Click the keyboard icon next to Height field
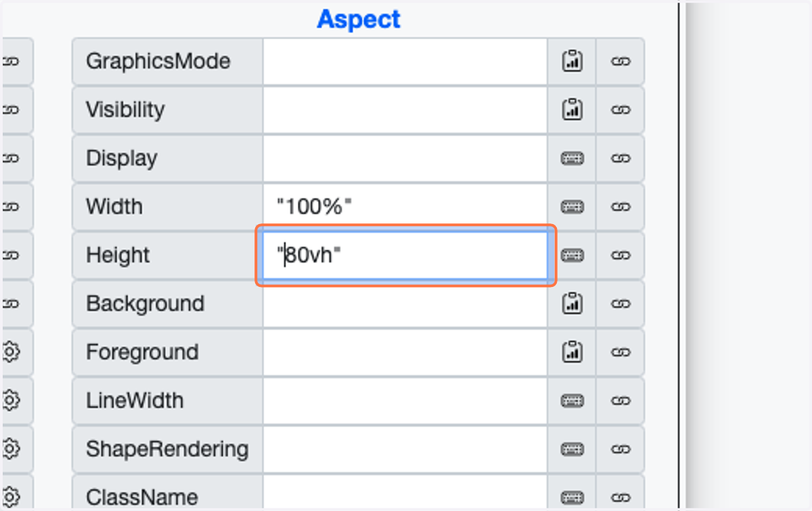 click(572, 255)
